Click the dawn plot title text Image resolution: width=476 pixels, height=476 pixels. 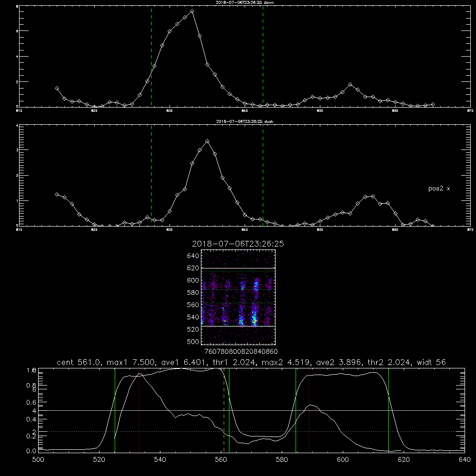(245, 2)
